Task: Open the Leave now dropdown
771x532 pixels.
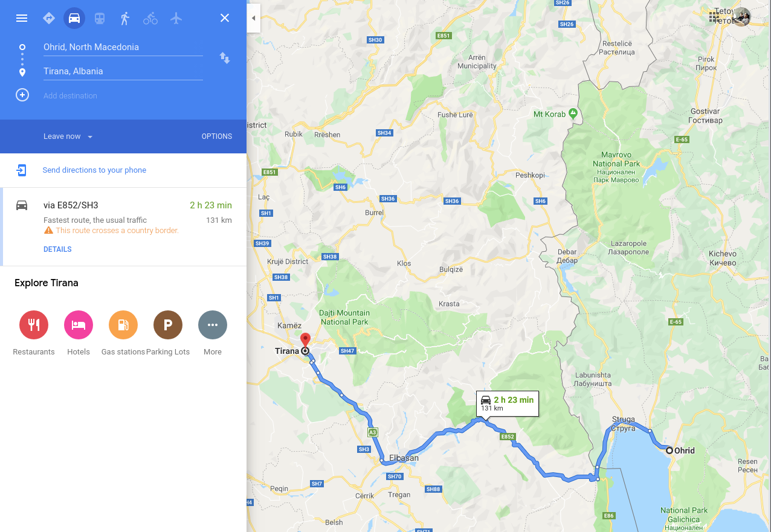Action: (68, 136)
